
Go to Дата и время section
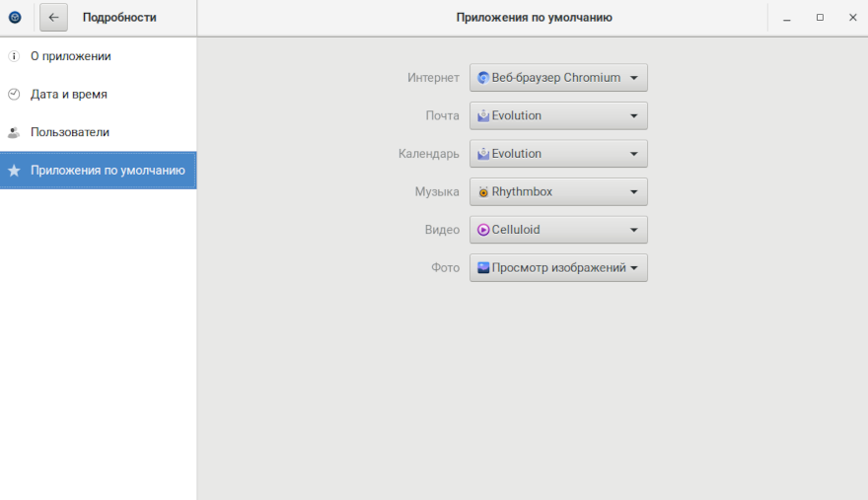click(x=69, y=95)
